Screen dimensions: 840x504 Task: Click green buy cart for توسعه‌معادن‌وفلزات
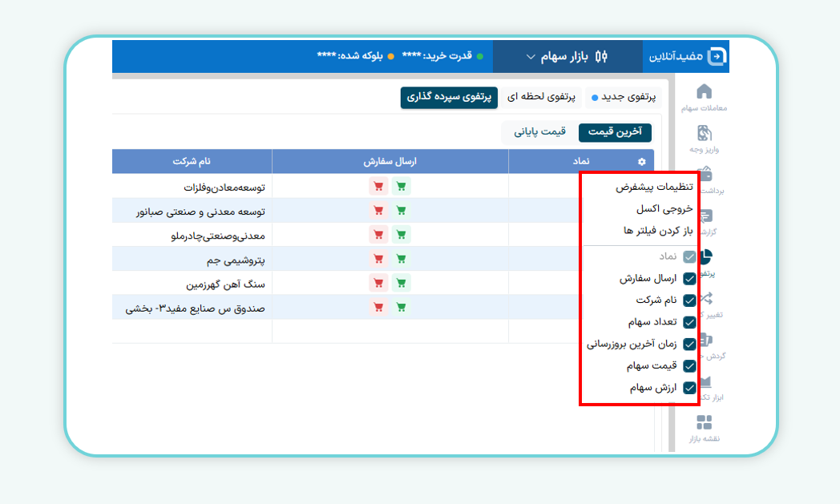point(402,187)
